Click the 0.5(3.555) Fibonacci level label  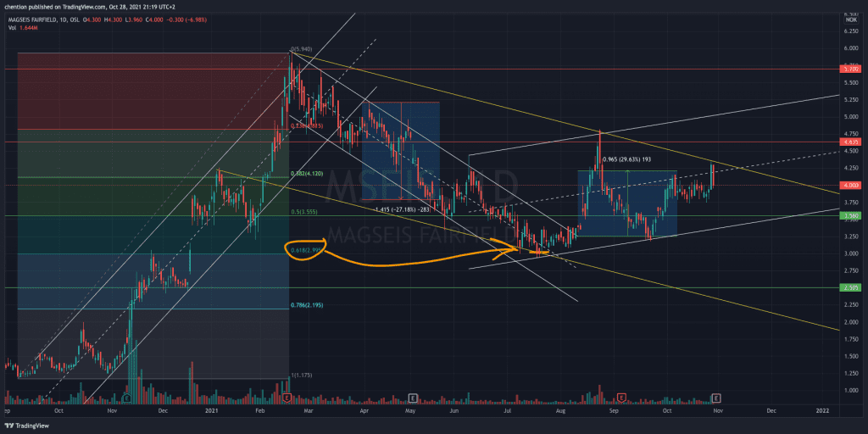[x=305, y=212]
